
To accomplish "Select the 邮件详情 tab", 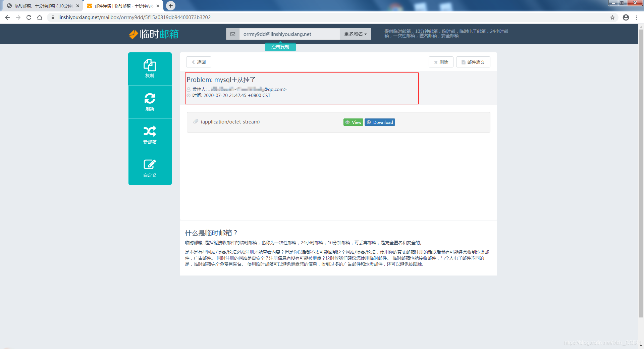I will (x=122, y=6).
